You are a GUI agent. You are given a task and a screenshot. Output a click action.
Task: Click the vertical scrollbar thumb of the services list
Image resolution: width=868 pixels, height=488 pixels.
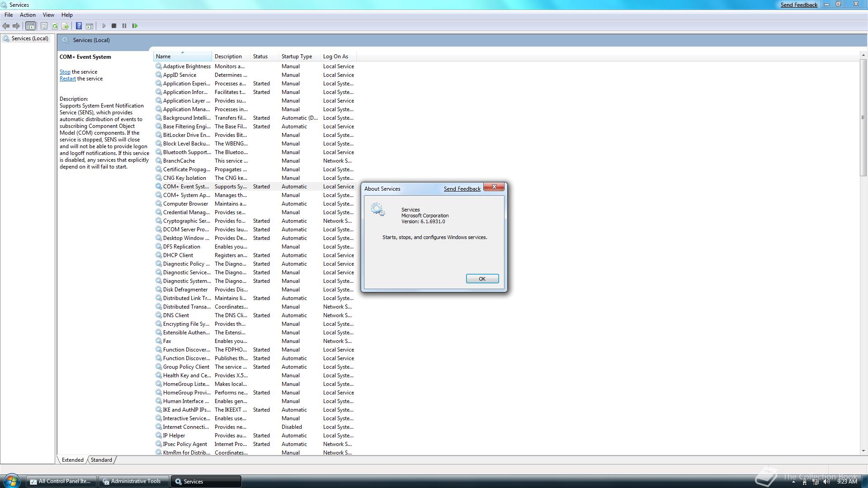[x=863, y=117]
